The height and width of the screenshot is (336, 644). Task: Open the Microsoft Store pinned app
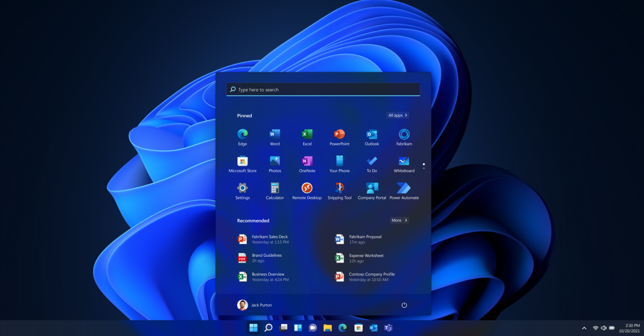point(242,164)
